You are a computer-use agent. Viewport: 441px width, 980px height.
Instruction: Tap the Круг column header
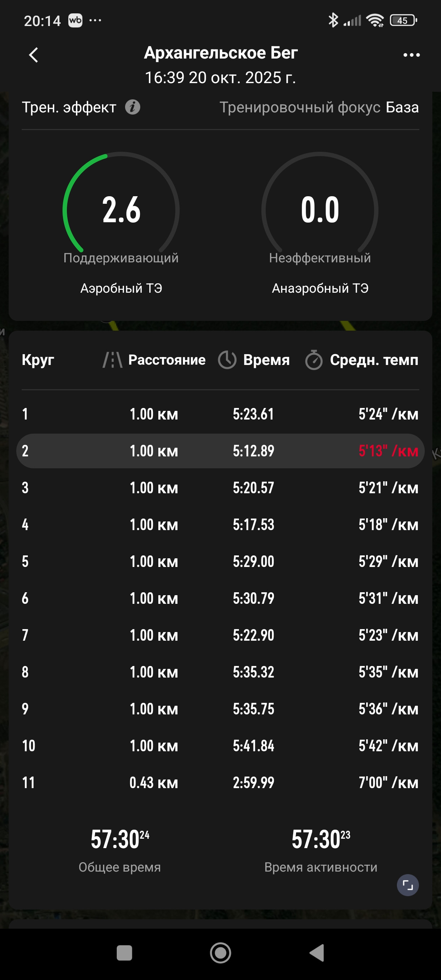point(38,360)
